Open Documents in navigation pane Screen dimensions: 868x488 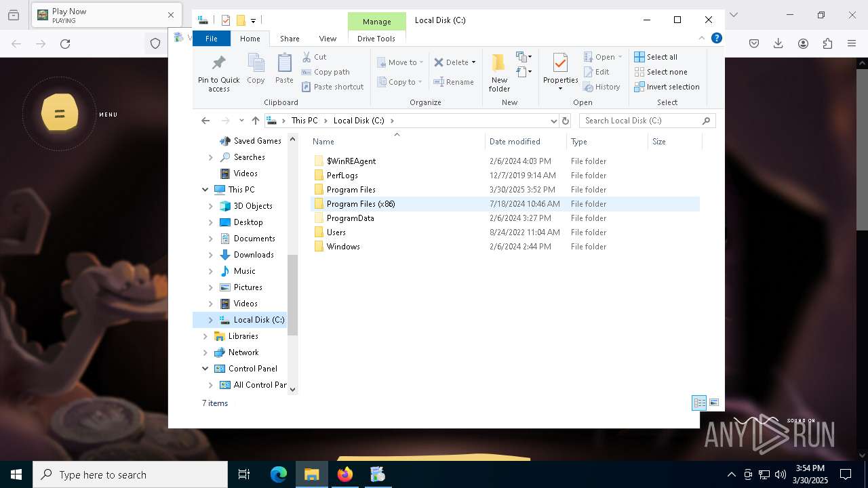254,239
